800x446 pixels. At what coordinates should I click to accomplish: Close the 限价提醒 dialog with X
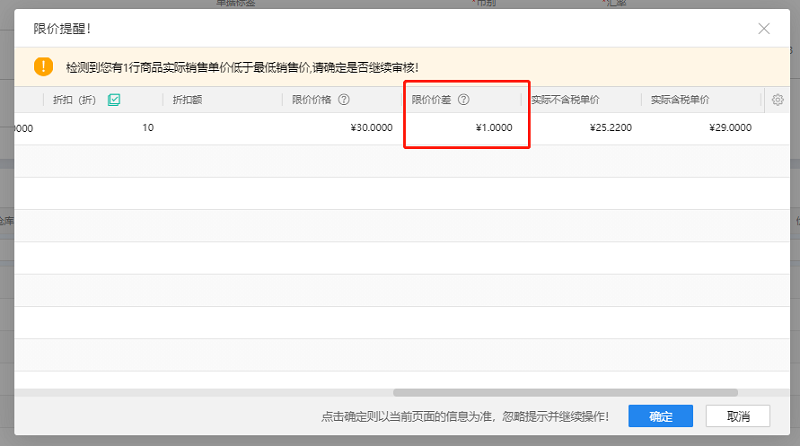(x=764, y=29)
